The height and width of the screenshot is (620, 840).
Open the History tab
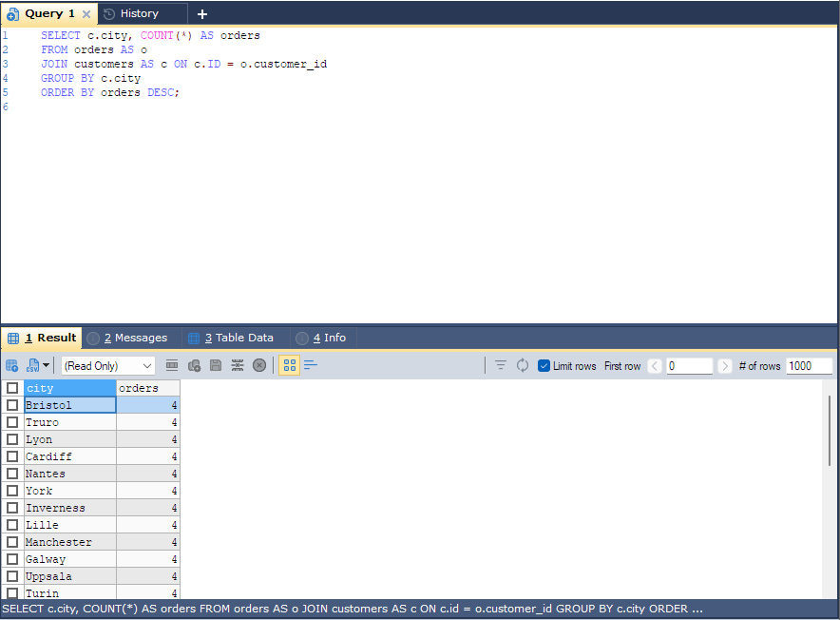click(x=143, y=14)
